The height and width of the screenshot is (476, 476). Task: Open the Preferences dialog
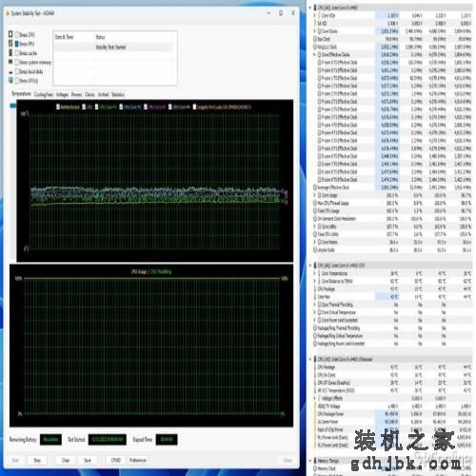(138, 460)
